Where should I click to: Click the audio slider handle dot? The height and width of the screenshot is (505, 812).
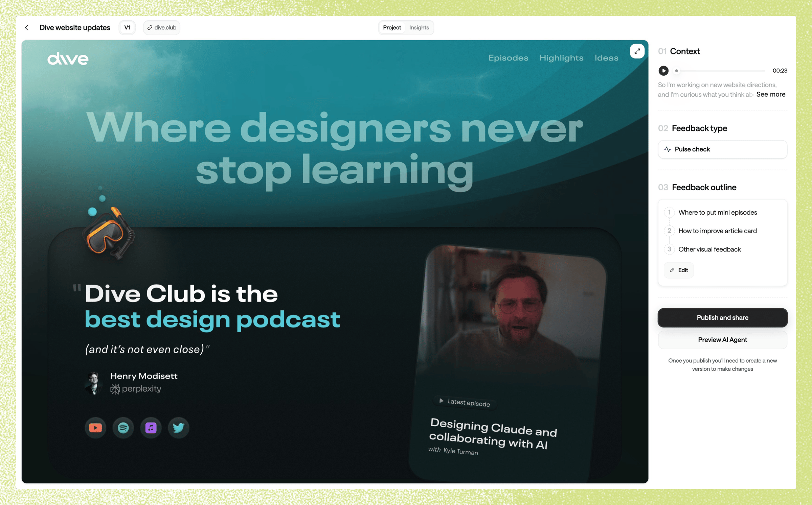(x=676, y=71)
